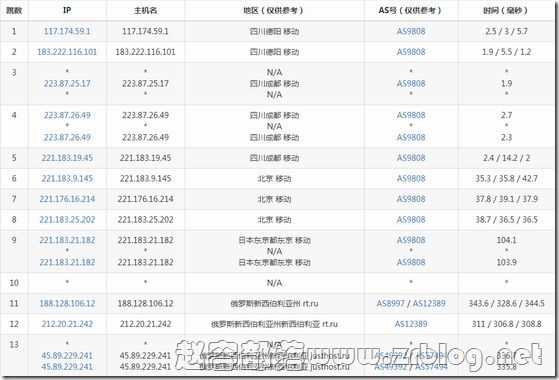Open the 117.174.59.1 IP link in hop 1
Screen dimensions: 559x380
pyautogui.click(x=67, y=31)
